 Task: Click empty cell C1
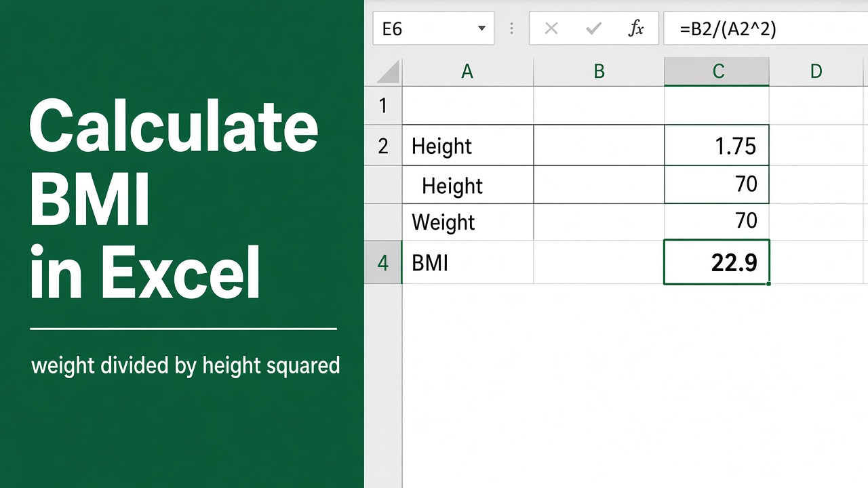pos(717,105)
